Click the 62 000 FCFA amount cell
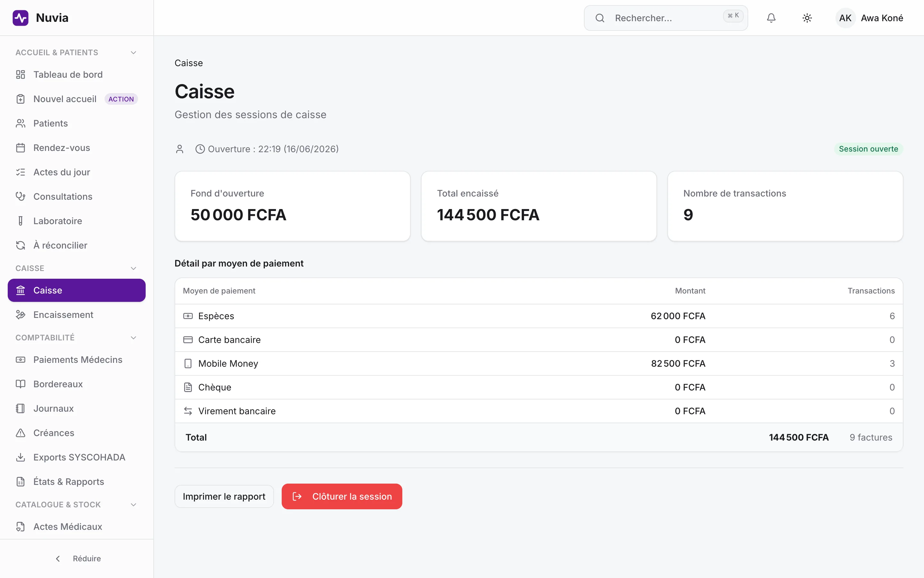This screenshot has height=578, width=924. click(x=678, y=316)
